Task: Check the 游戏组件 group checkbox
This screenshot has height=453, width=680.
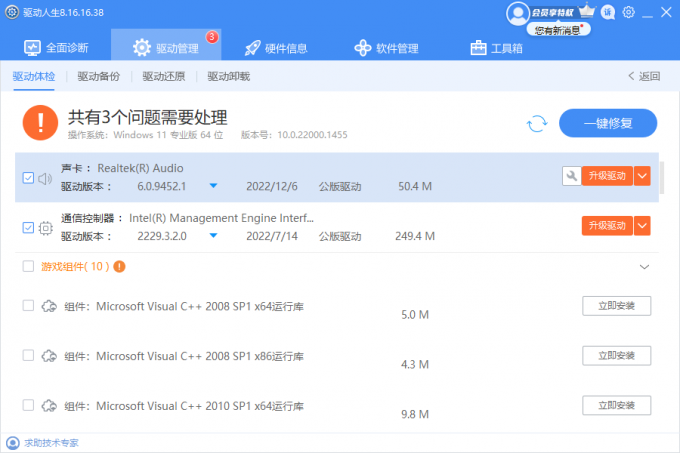Action: (x=28, y=266)
